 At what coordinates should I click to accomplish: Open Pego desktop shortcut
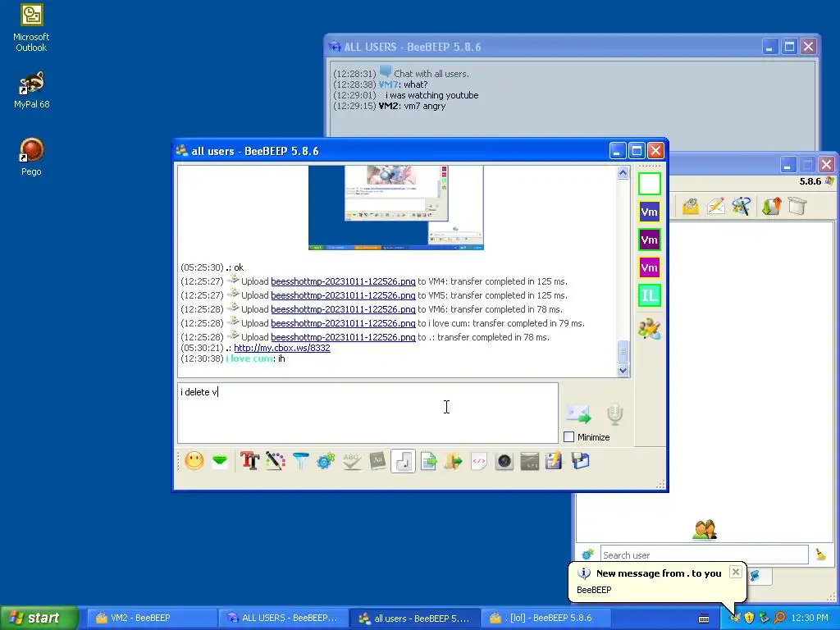pos(31,157)
